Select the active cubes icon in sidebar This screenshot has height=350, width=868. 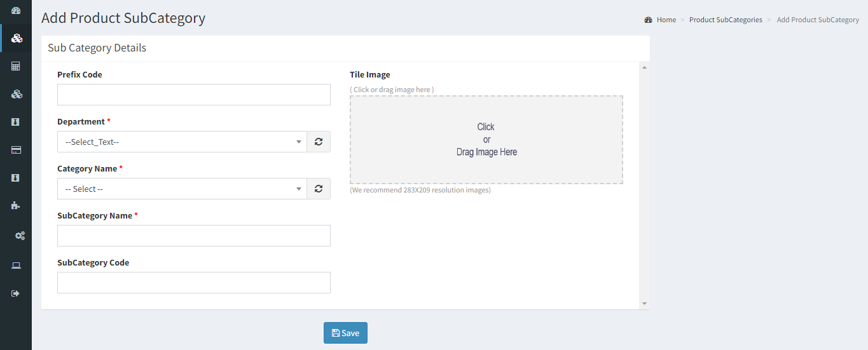(17, 38)
